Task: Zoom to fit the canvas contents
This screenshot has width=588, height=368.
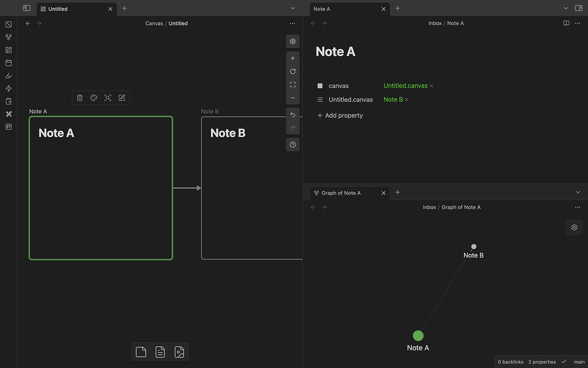Action: point(293,84)
